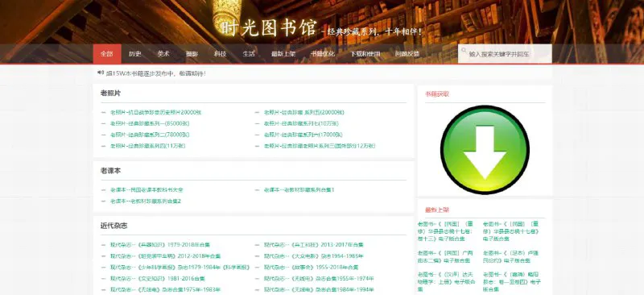Open 《坦克装甲车辆》2012-2018年合集 link
The image size is (644, 295).
[x=165, y=256]
